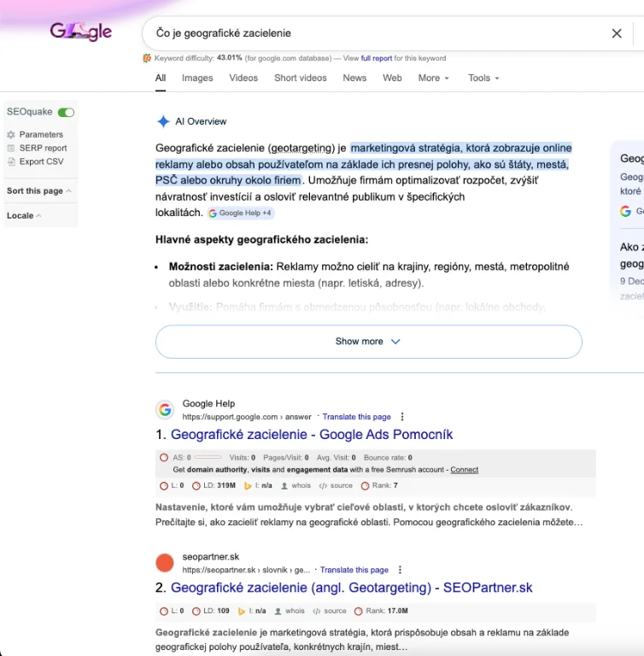The width and height of the screenshot is (644, 656).
Task: Switch to the News tab
Action: [354, 78]
